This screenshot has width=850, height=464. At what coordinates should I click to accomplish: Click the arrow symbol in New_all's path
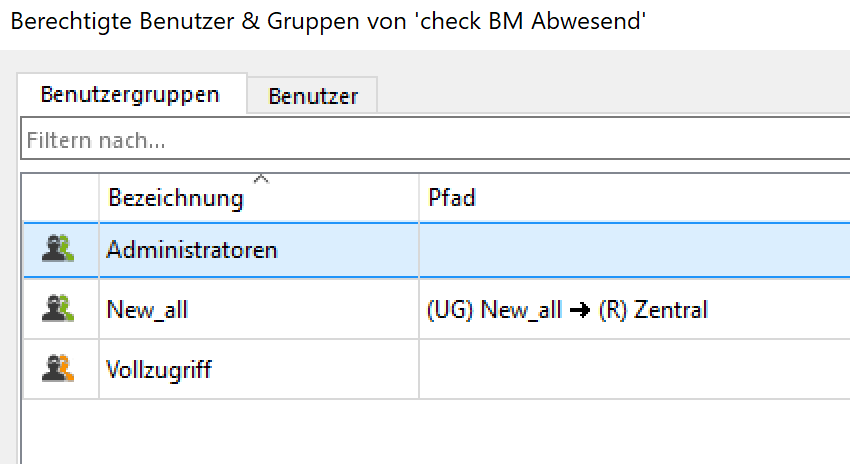point(580,310)
